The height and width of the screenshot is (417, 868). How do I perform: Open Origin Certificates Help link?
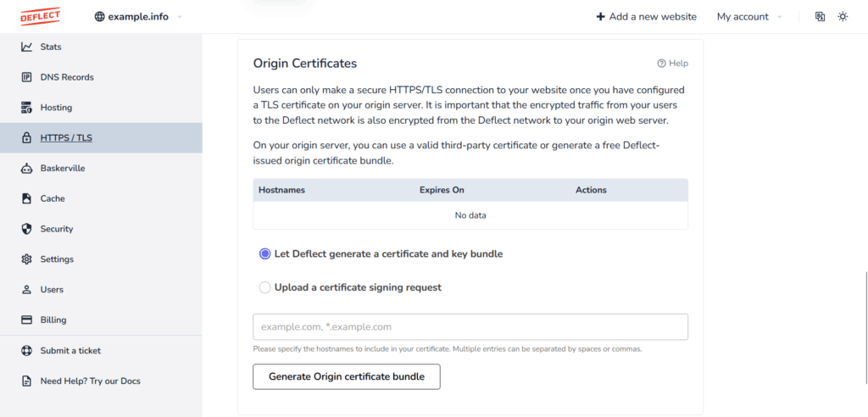click(x=672, y=63)
